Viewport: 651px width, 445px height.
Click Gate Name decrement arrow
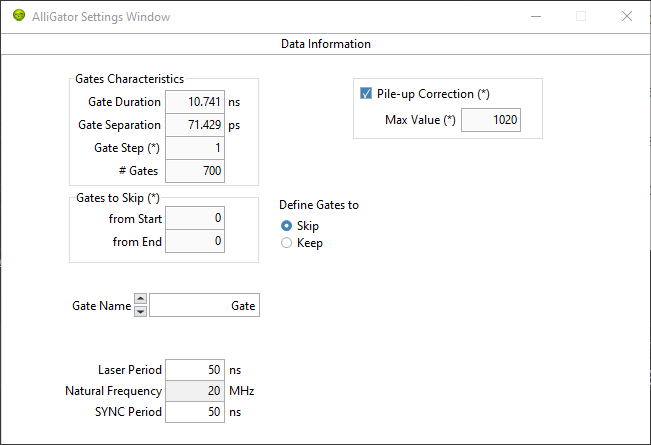pyautogui.click(x=141, y=311)
